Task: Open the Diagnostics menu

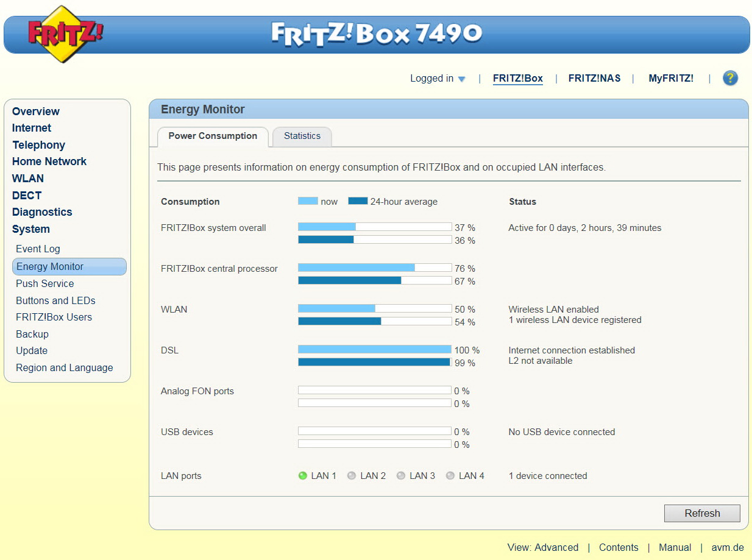Action: [x=42, y=212]
